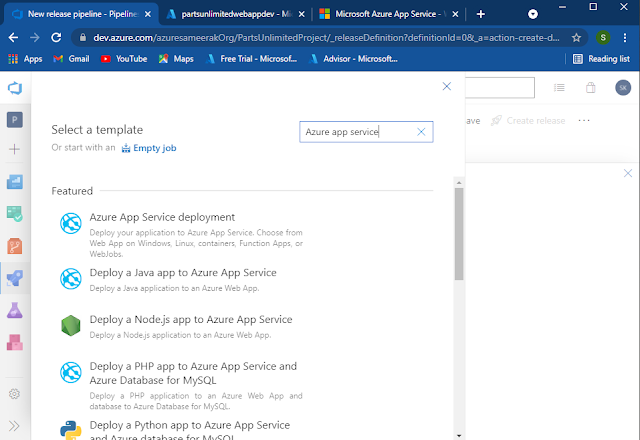Open the Test Plans flask icon

[x=15, y=310]
